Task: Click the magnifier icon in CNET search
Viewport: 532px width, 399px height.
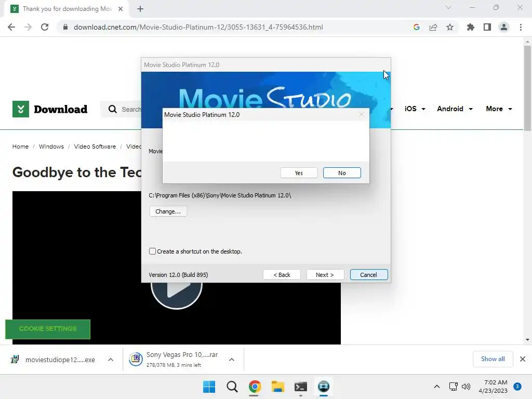Action: coord(112,109)
